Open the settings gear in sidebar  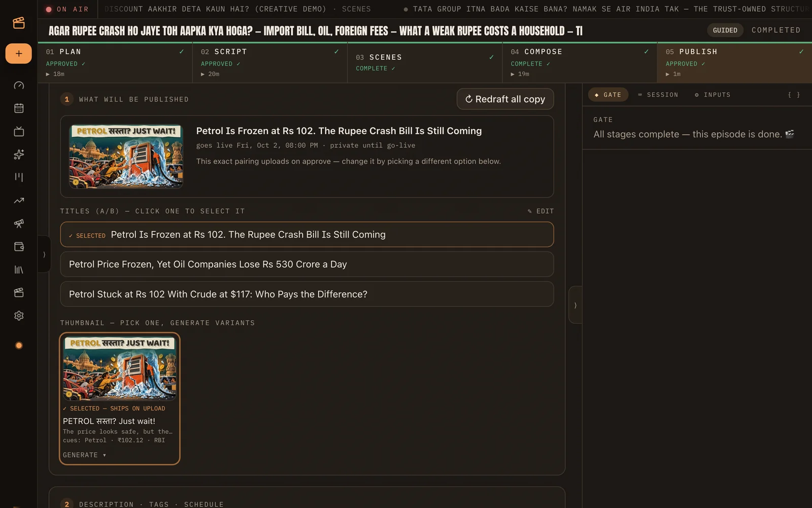19,315
